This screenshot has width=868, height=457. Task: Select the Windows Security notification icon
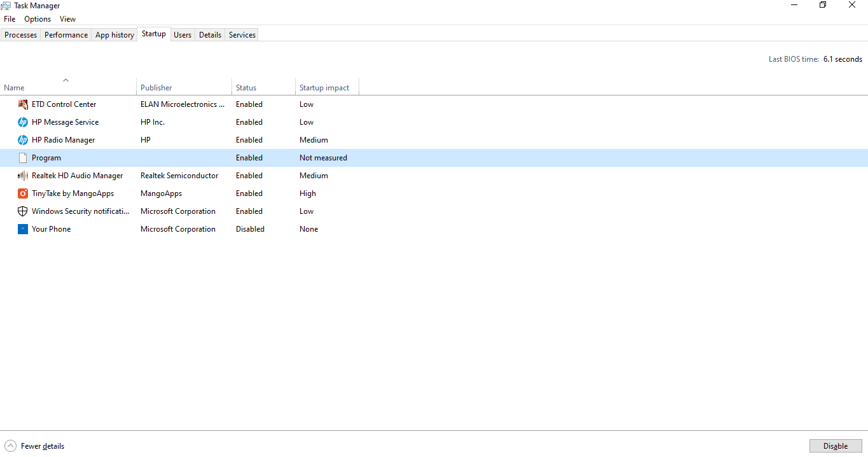(23, 211)
